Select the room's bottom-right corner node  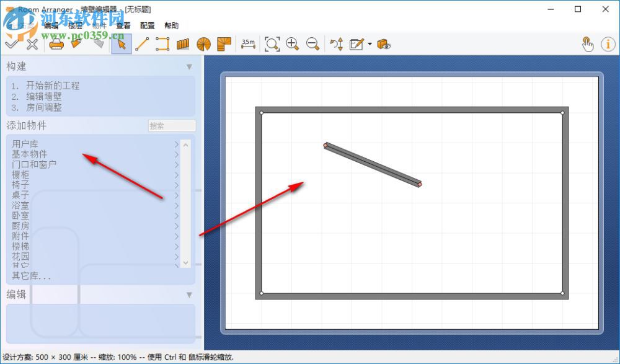click(563, 293)
